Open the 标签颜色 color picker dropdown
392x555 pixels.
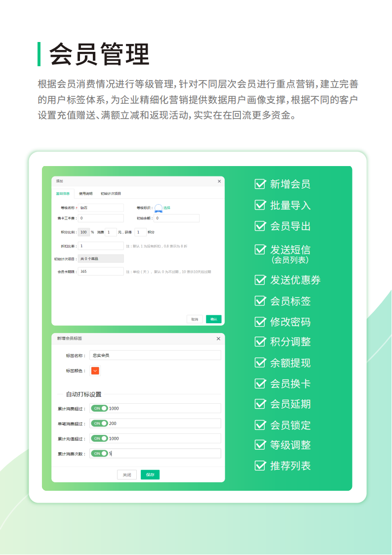point(95,371)
